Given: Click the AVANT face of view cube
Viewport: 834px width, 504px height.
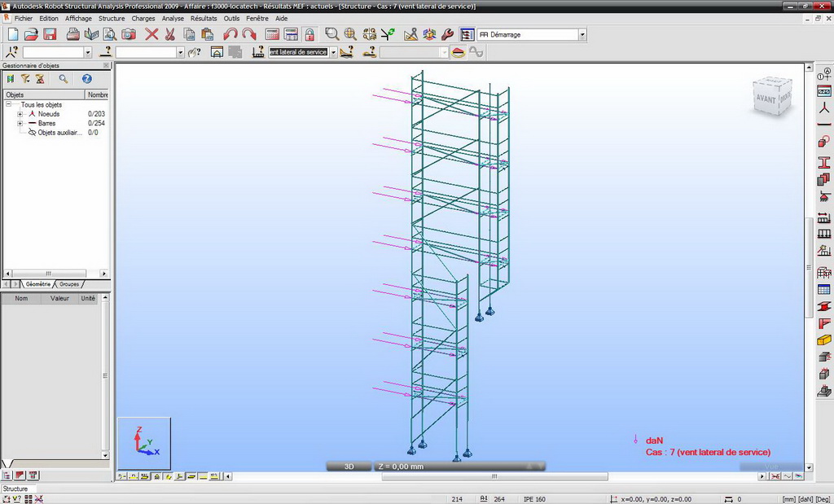Looking at the screenshot, I should pos(766,99).
